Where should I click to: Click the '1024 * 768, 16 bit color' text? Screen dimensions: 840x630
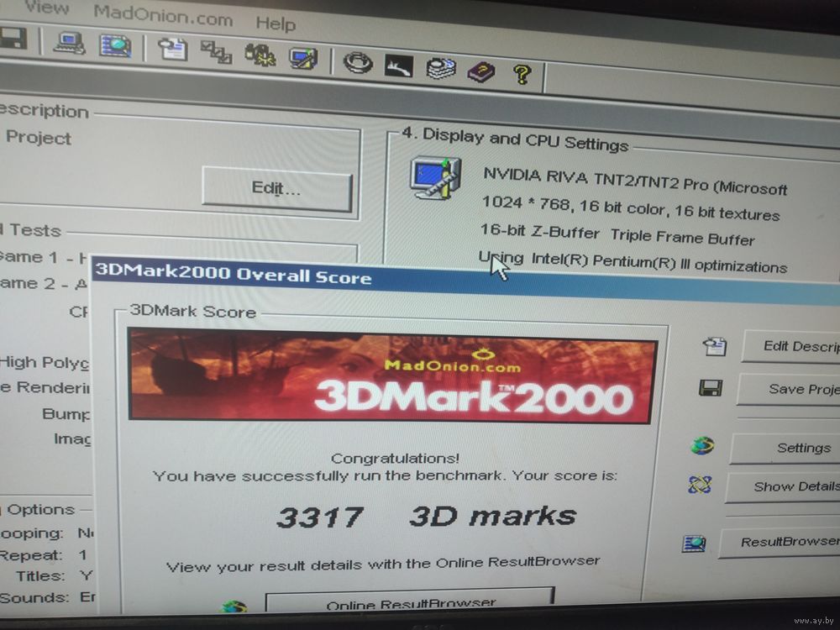click(x=573, y=207)
